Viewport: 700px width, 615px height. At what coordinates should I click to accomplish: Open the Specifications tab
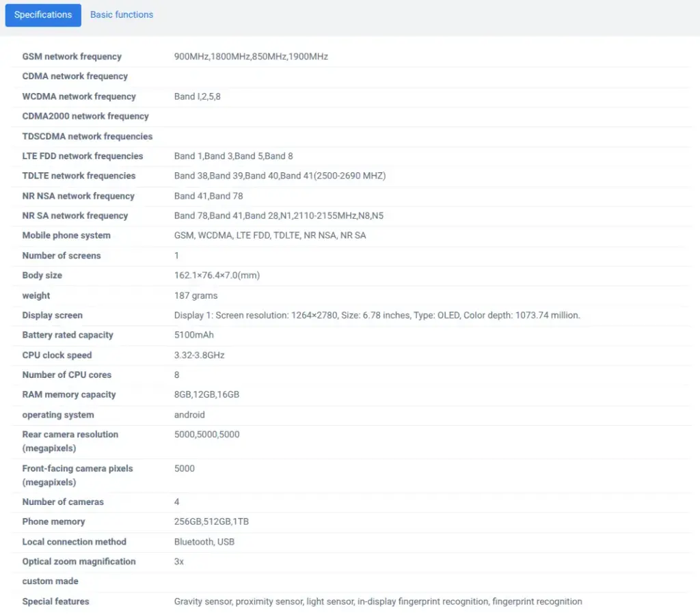click(43, 15)
